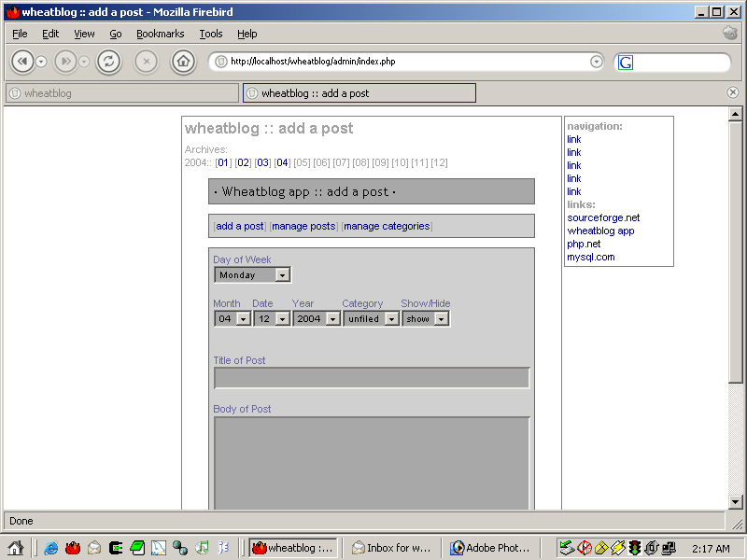Screen dimensions: 747x560
Task: Open Internet Explorer from the quick launch bar
Action: [50, 548]
